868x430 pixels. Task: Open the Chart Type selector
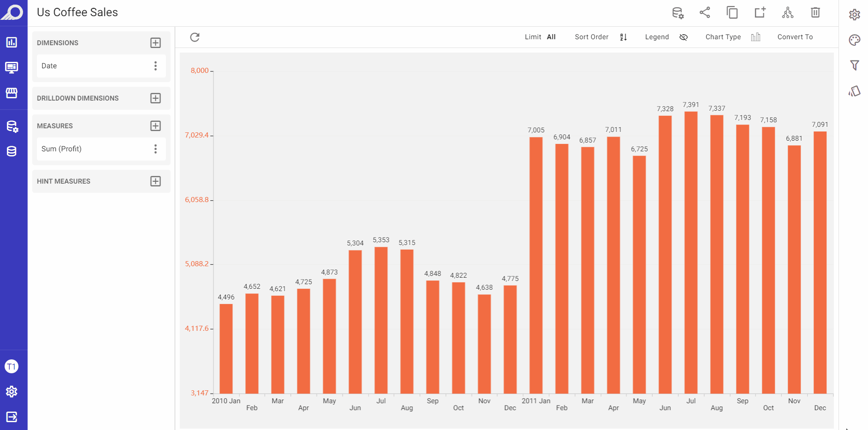coord(733,37)
